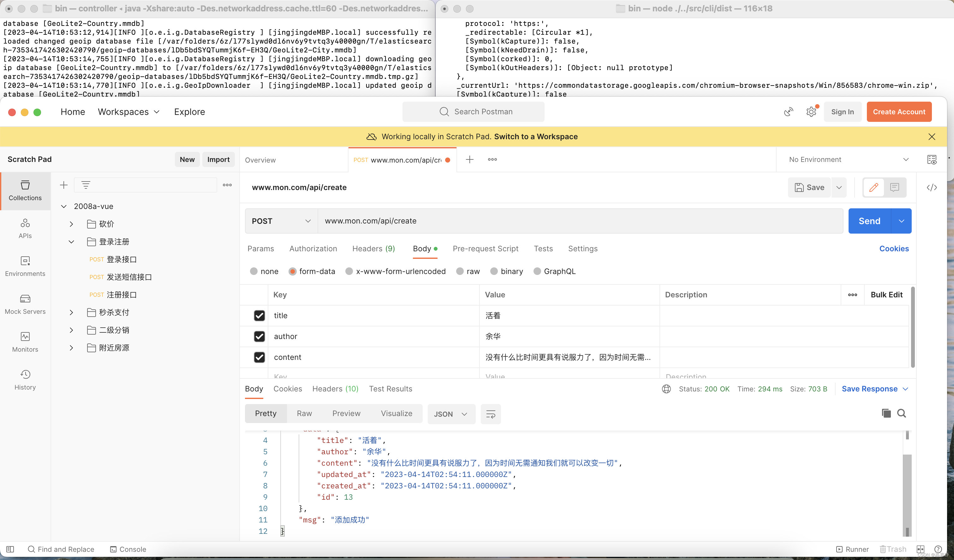Image resolution: width=954 pixels, height=560 pixels.
Task: Collapse the 2008a-vue collection
Action: [x=63, y=206]
